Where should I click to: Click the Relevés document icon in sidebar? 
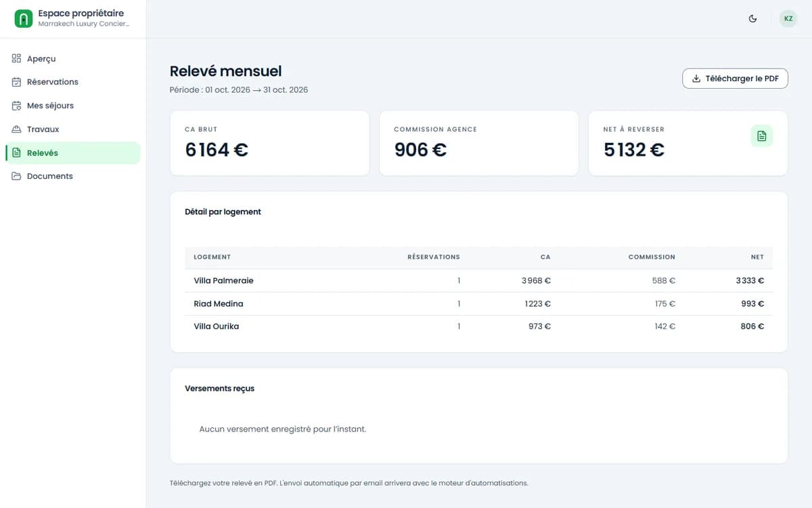point(17,153)
